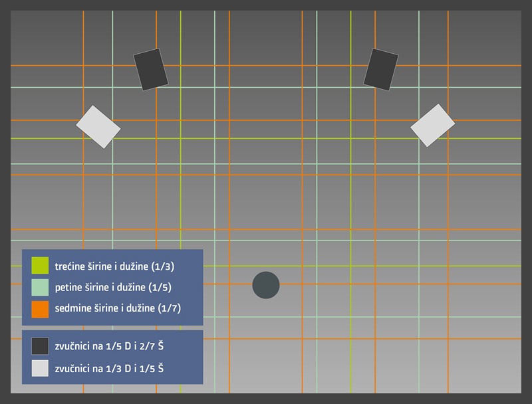532x404 pixels.
Task: Click the 'sedmine širine i dužine' label
Action: (x=103, y=308)
